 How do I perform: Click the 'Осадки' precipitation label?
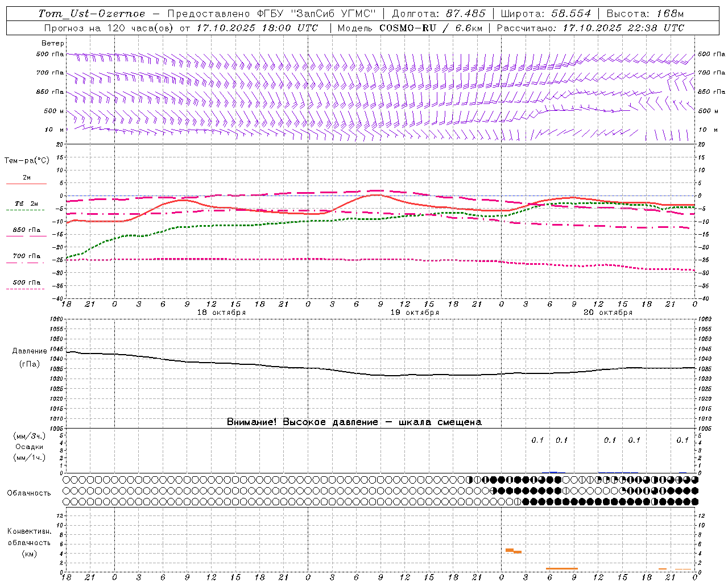tap(29, 447)
